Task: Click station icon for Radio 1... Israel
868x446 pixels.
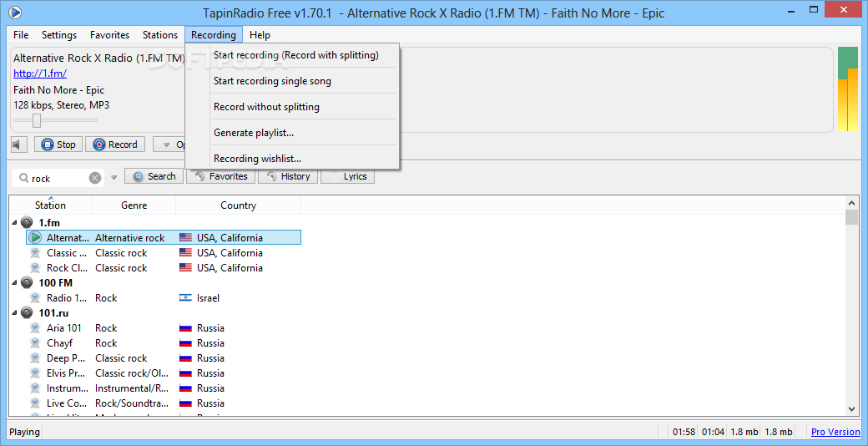Action: pyautogui.click(x=35, y=298)
